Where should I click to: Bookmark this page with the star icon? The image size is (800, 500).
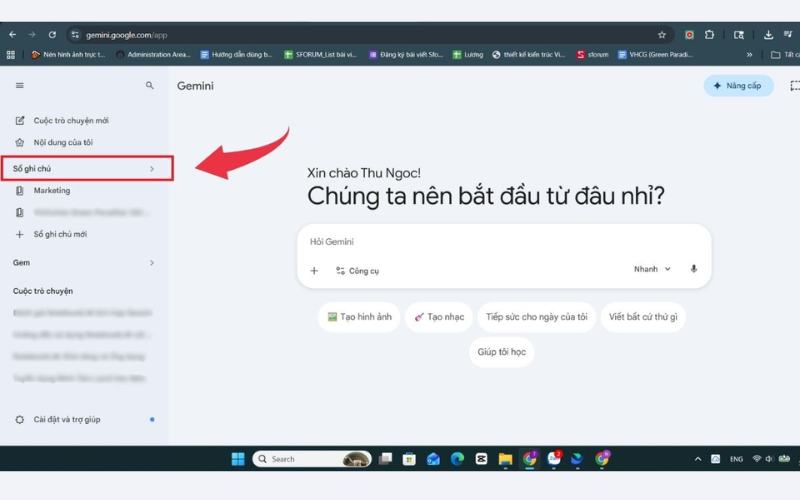point(662,35)
